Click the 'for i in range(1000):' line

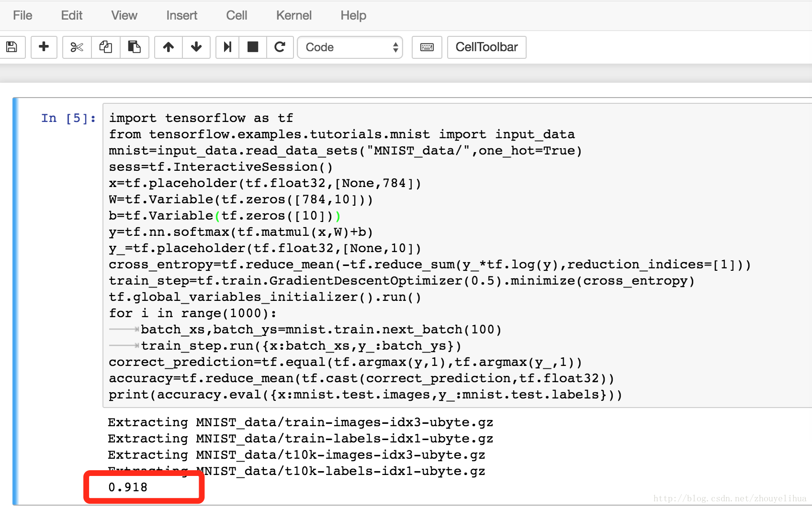[192, 313]
